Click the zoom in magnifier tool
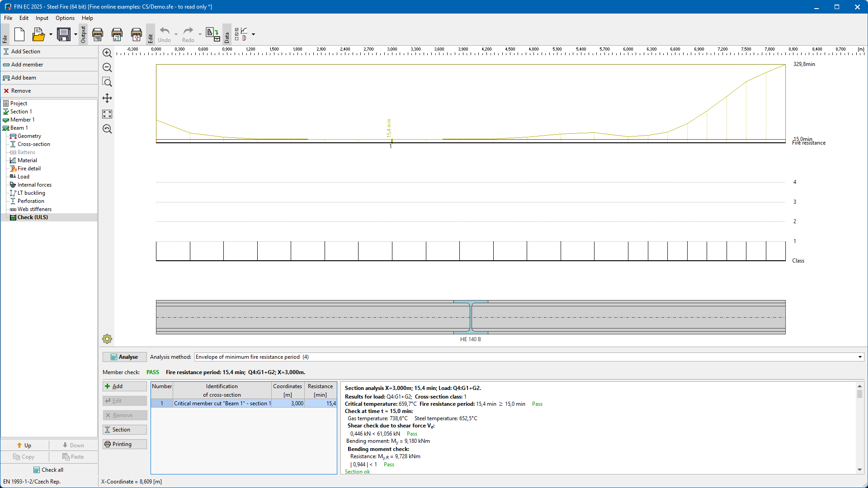 107,53
